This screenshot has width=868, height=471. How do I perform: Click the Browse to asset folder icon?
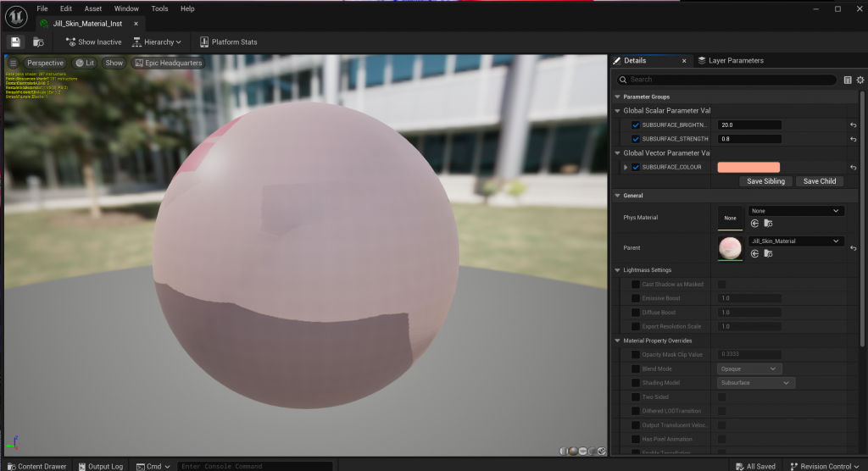coord(38,42)
